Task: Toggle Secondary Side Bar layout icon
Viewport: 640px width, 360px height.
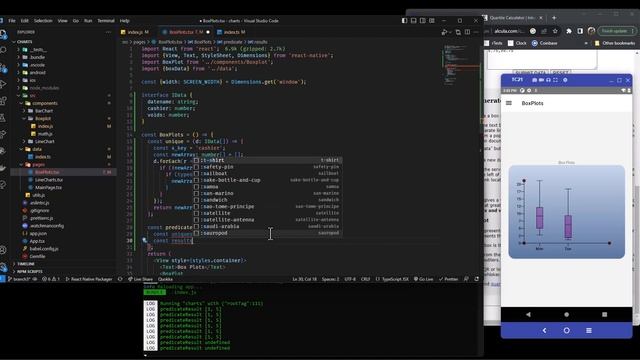Action: [422, 20]
